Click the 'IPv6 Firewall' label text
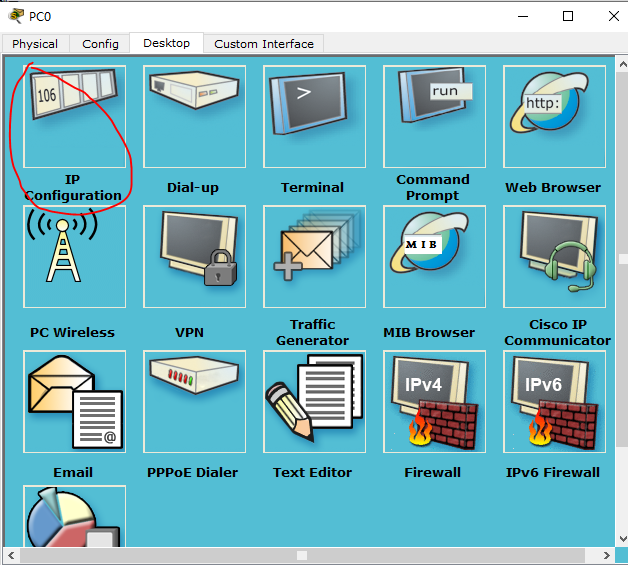 tap(553, 473)
